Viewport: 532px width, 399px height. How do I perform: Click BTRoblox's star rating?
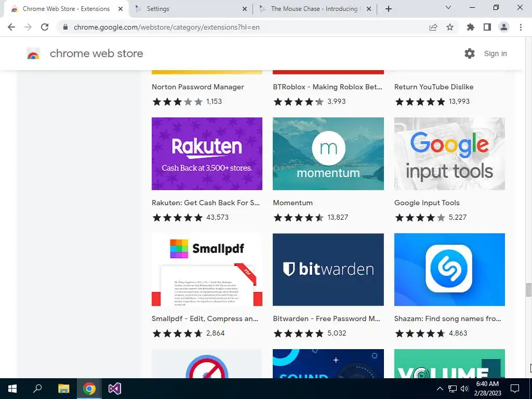pyautogui.click(x=299, y=101)
